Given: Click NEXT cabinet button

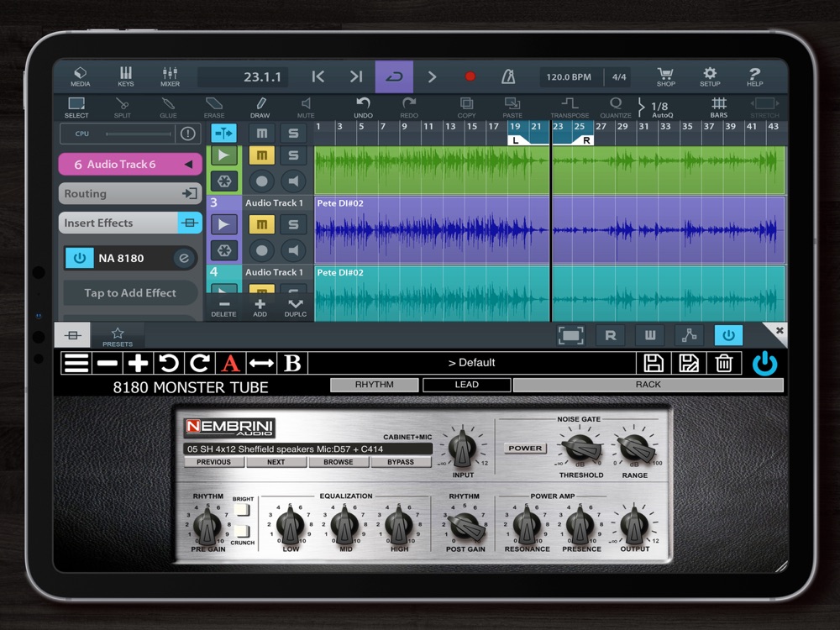Looking at the screenshot, I should (276, 462).
